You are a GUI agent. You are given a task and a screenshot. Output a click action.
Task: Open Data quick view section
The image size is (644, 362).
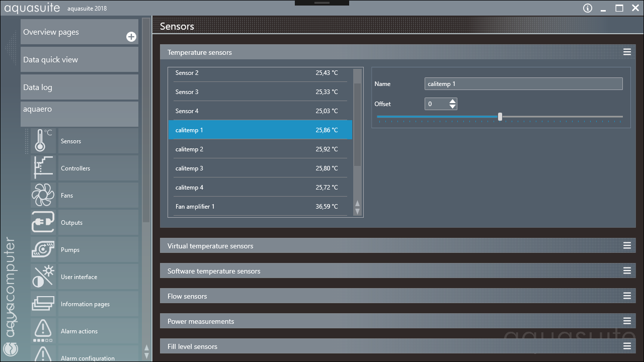(x=79, y=59)
